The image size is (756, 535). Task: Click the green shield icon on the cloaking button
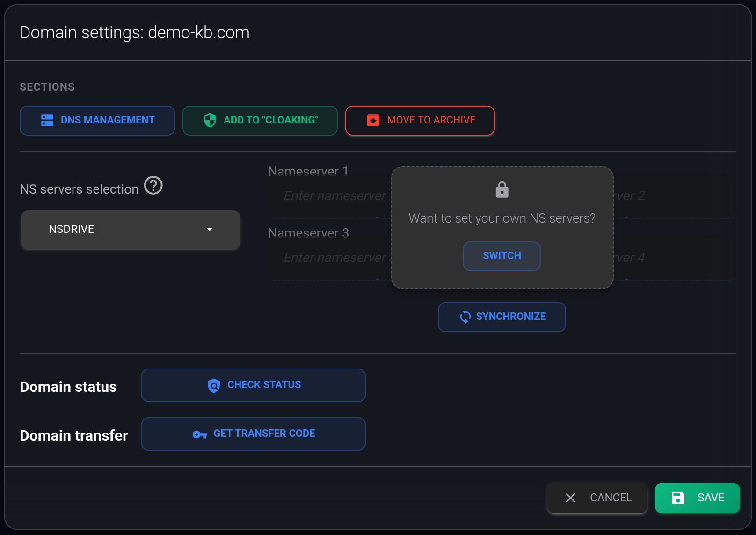point(210,120)
